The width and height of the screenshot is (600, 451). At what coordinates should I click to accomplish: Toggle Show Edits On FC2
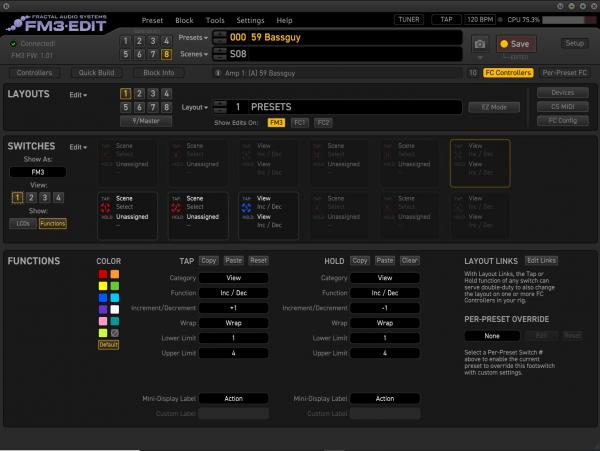323,122
